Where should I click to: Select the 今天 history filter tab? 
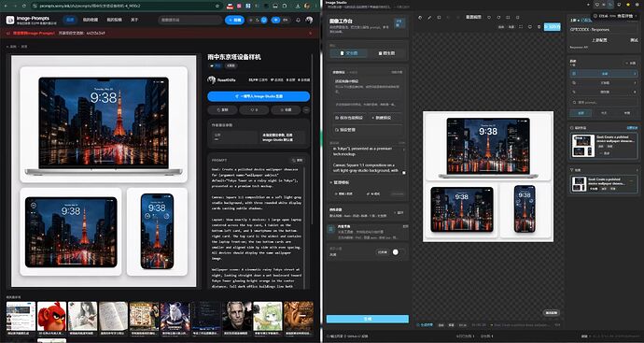click(604, 113)
